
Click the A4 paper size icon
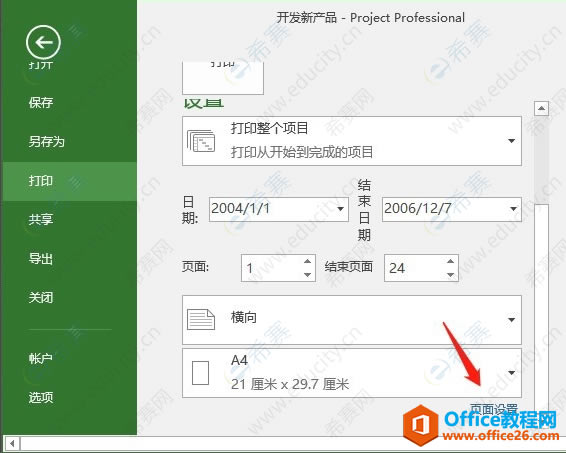coord(201,373)
